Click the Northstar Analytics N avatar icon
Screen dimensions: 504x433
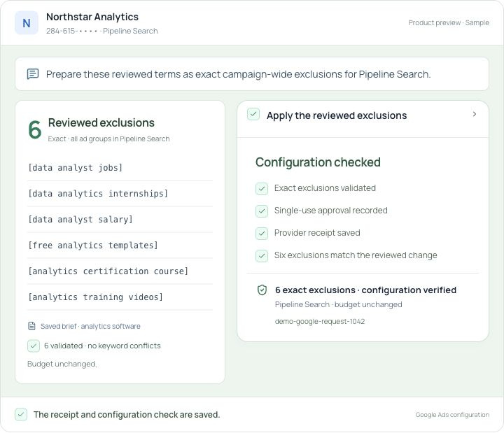tap(27, 23)
